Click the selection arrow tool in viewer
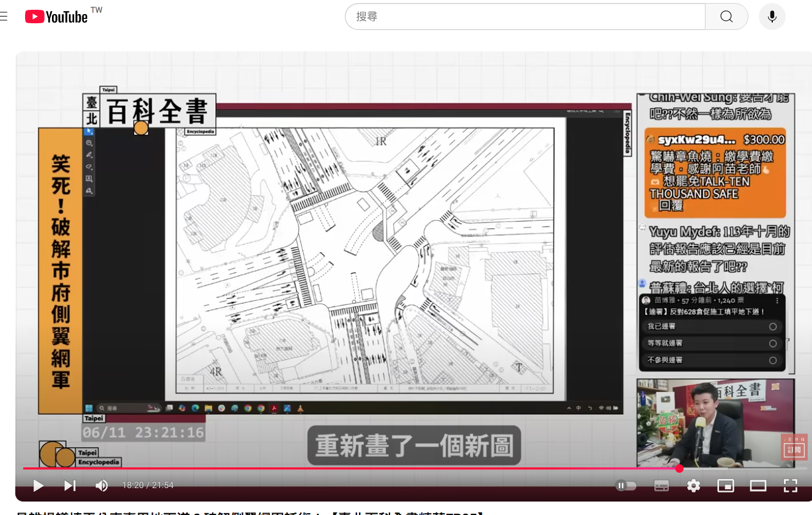The image size is (812, 515). 89,131
